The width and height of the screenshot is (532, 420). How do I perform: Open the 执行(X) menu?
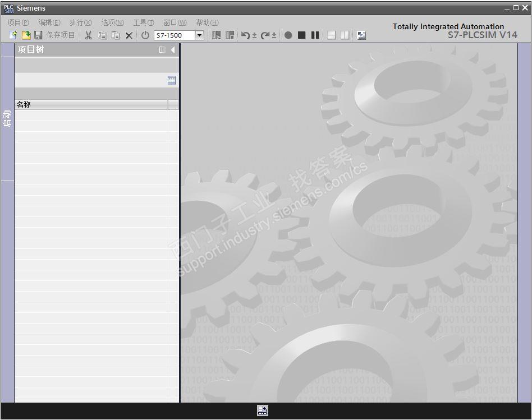point(81,22)
